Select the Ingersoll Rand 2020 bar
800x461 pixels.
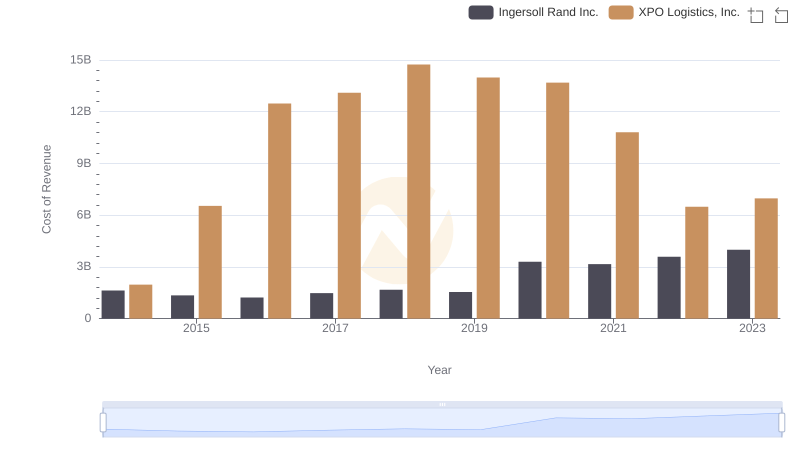[x=530, y=290]
